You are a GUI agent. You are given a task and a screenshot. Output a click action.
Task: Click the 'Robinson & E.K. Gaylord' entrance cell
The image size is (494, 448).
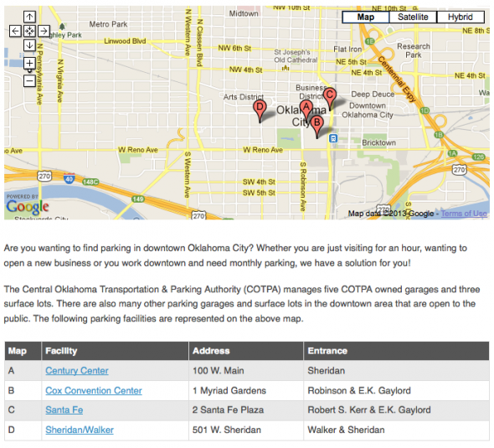click(396, 390)
